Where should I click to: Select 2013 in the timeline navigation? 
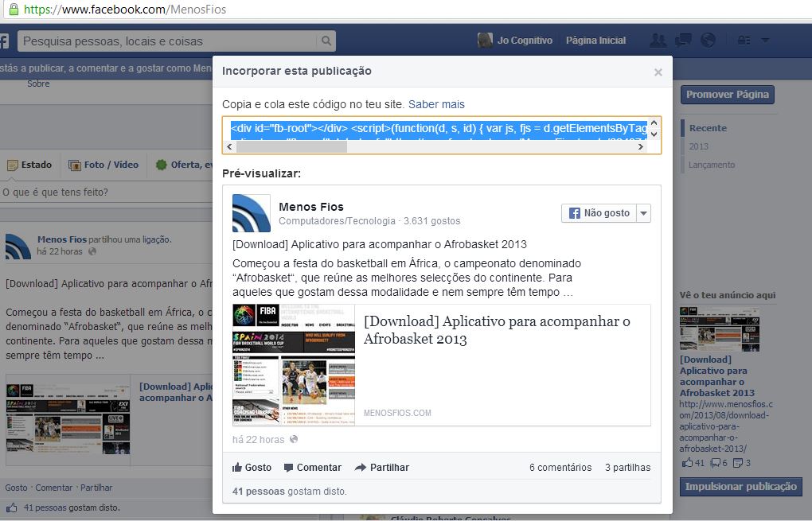(699, 146)
